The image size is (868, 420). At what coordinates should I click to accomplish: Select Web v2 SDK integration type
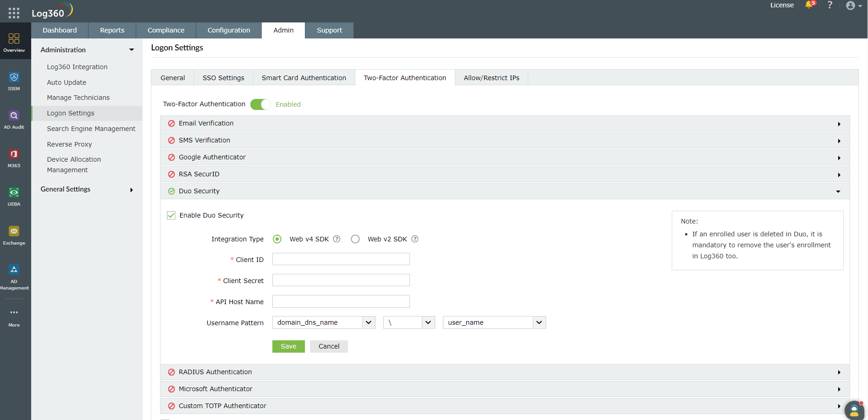(355, 239)
